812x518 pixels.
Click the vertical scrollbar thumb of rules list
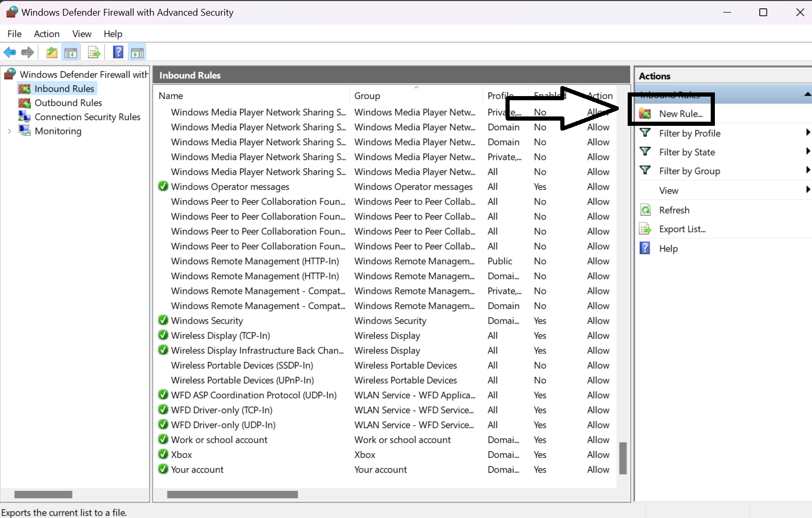(622, 458)
